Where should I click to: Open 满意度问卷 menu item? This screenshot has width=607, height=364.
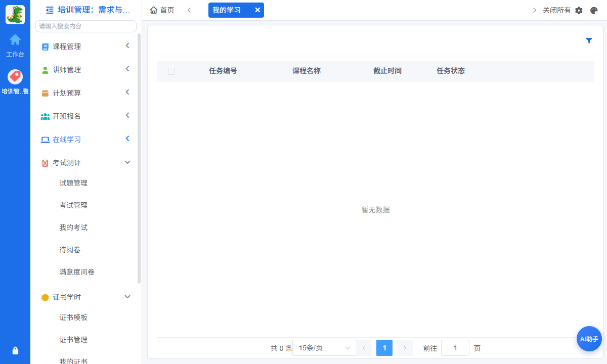click(77, 272)
